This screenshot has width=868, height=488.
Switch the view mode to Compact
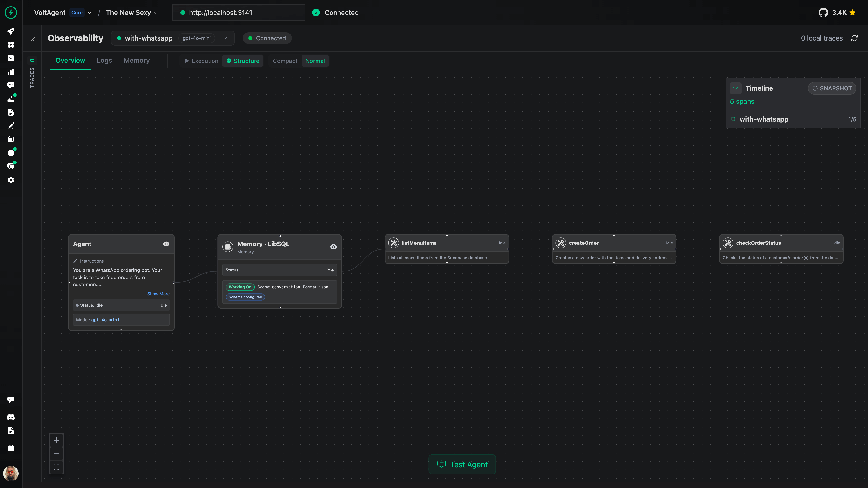pos(285,61)
